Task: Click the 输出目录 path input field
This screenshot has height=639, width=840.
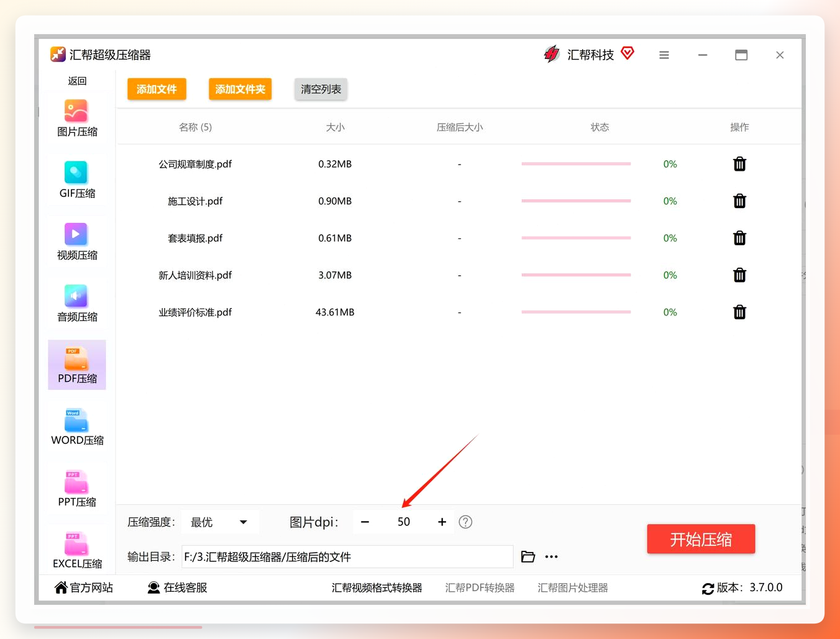Action: 347,556
